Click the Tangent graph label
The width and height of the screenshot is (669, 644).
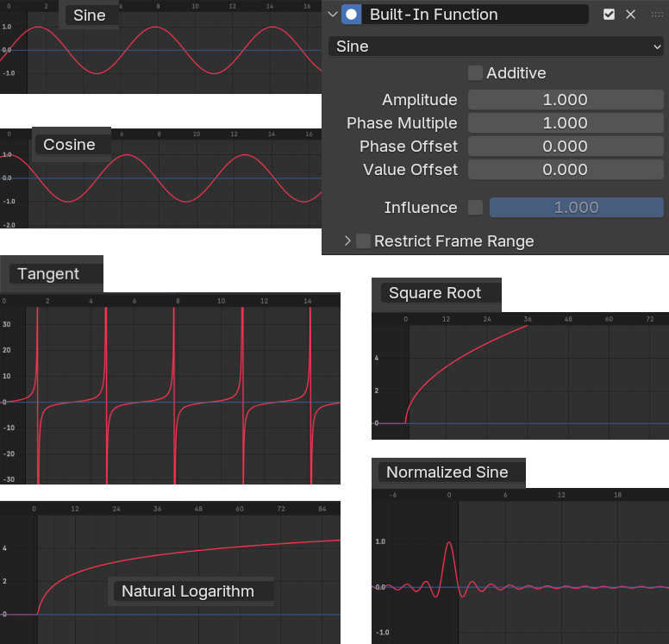tap(49, 274)
